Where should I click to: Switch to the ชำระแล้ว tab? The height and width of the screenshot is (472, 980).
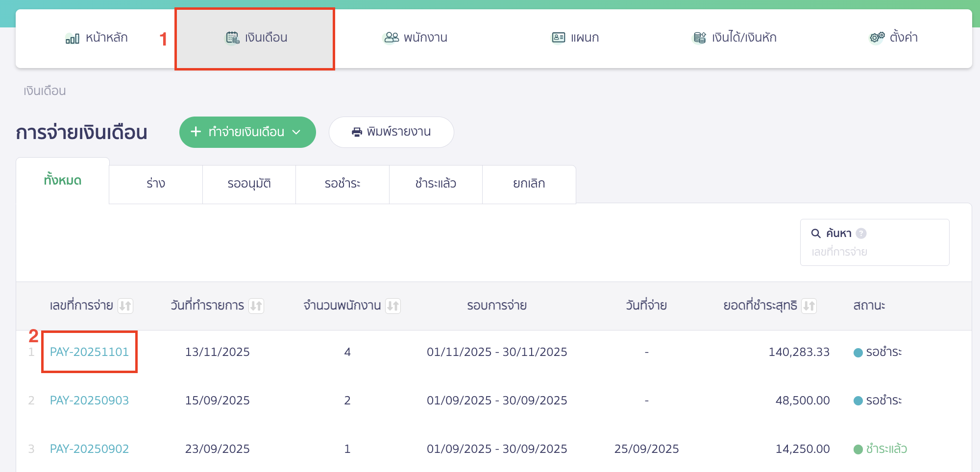coord(435,184)
